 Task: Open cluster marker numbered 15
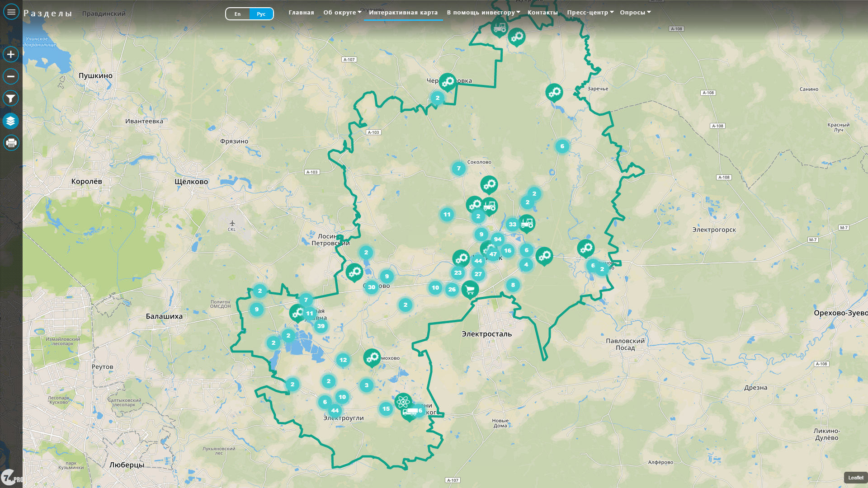(386, 409)
